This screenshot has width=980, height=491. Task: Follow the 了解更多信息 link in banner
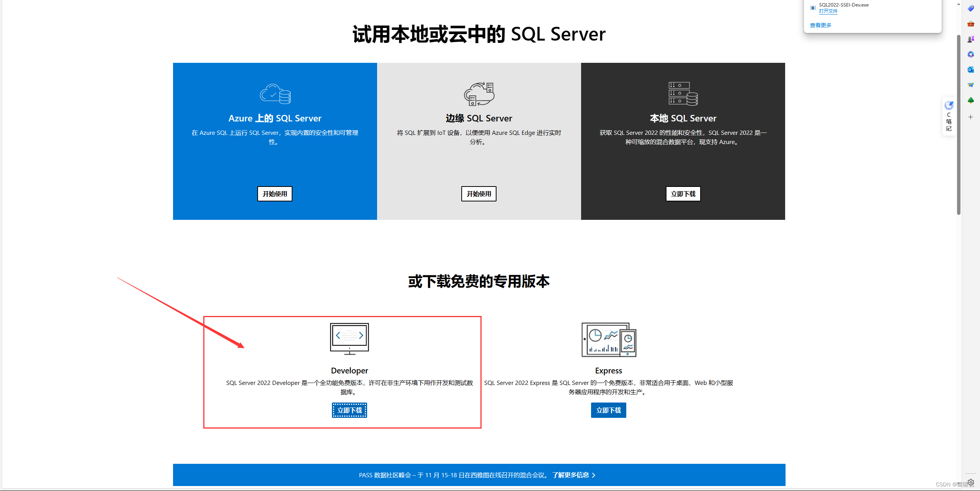point(570,475)
